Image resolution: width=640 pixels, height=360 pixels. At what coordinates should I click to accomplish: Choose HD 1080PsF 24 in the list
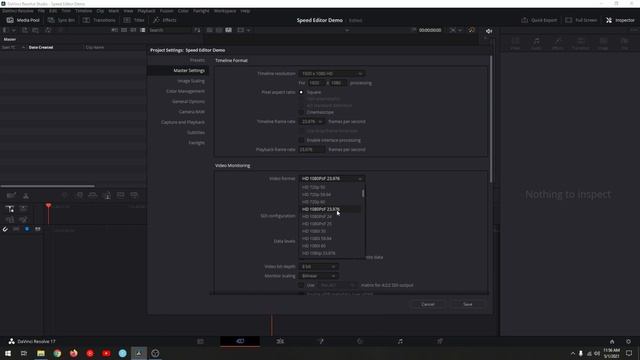click(331, 216)
